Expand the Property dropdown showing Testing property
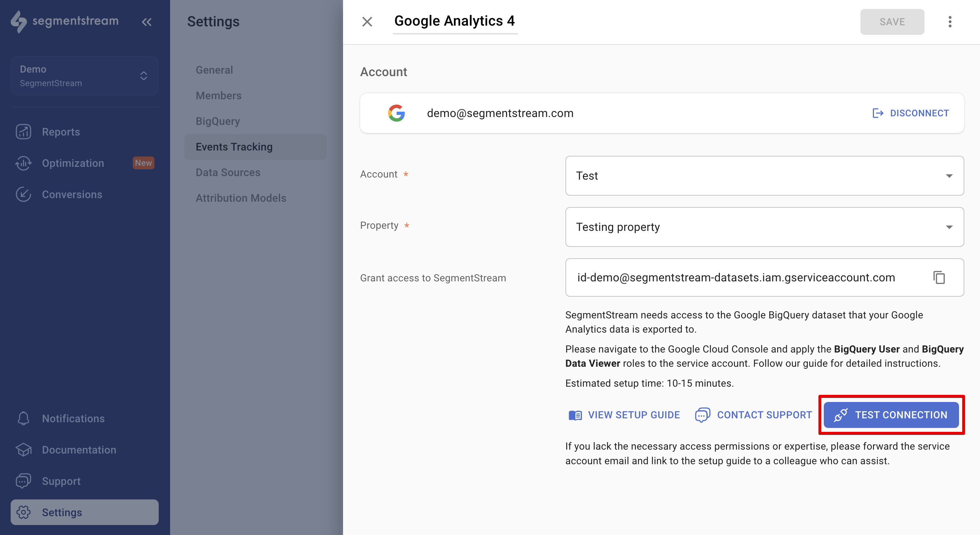 764,227
